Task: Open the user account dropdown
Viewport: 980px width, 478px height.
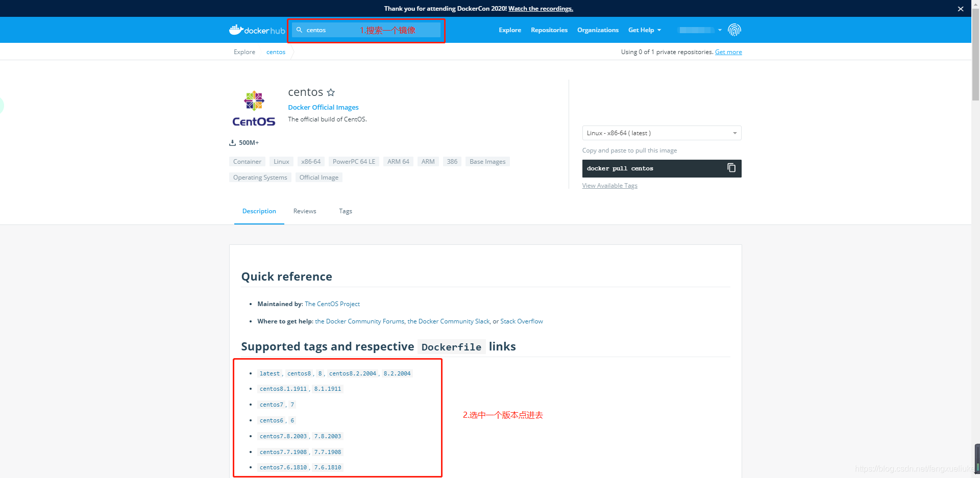Action: click(x=699, y=30)
